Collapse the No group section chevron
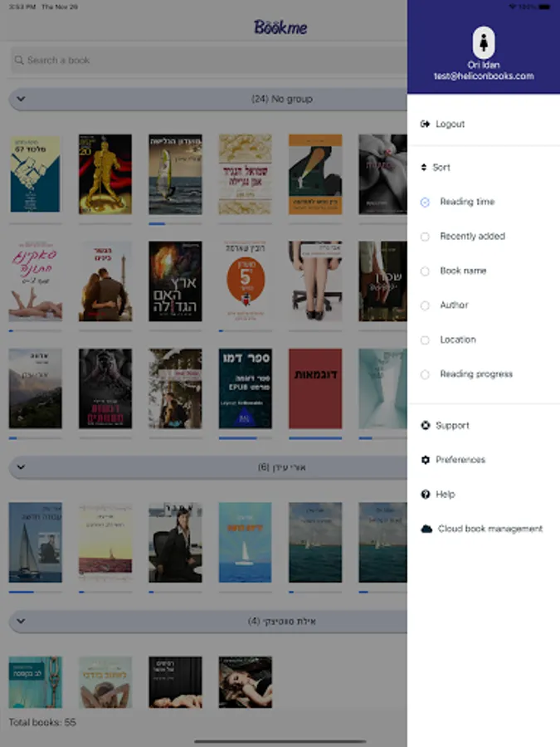The height and width of the screenshot is (747, 560). click(21, 99)
